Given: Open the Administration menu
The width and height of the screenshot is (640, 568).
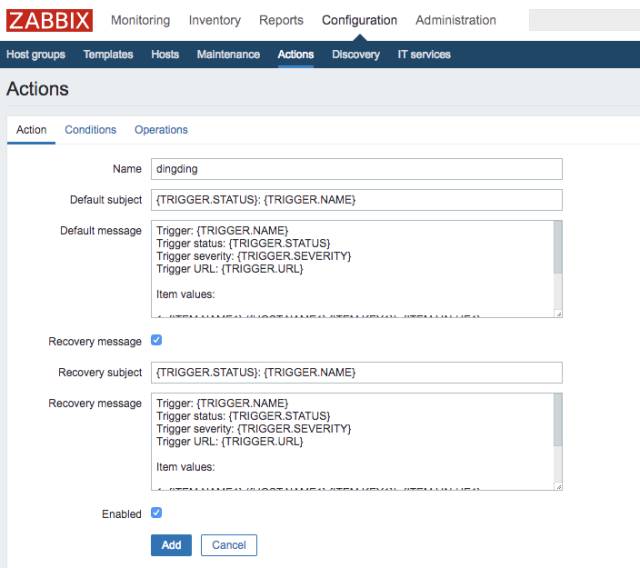Looking at the screenshot, I should point(456,20).
